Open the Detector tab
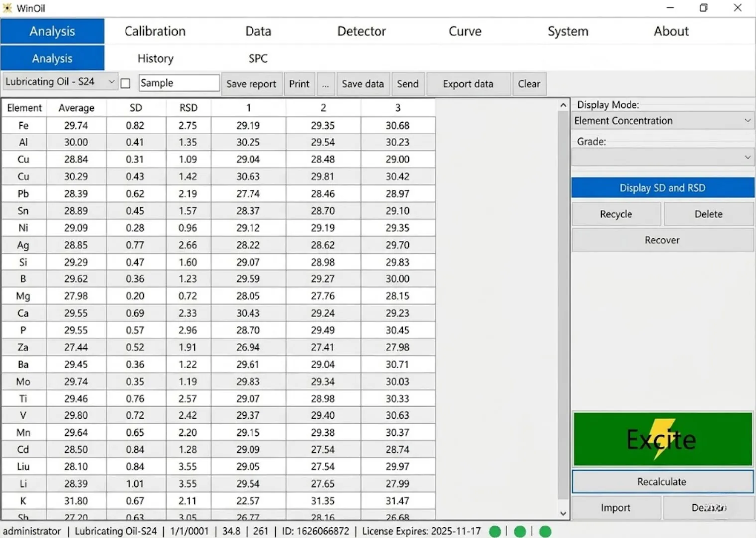756x538 pixels. (x=362, y=31)
